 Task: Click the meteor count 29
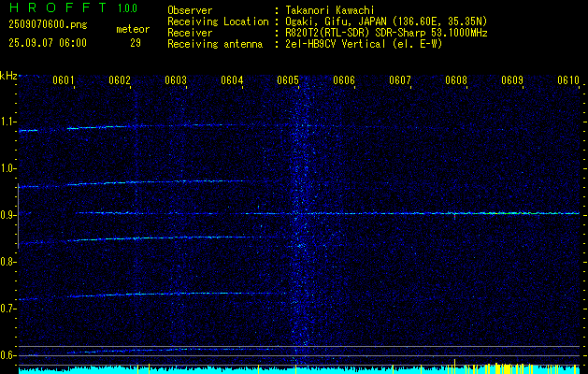click(136, 43)
